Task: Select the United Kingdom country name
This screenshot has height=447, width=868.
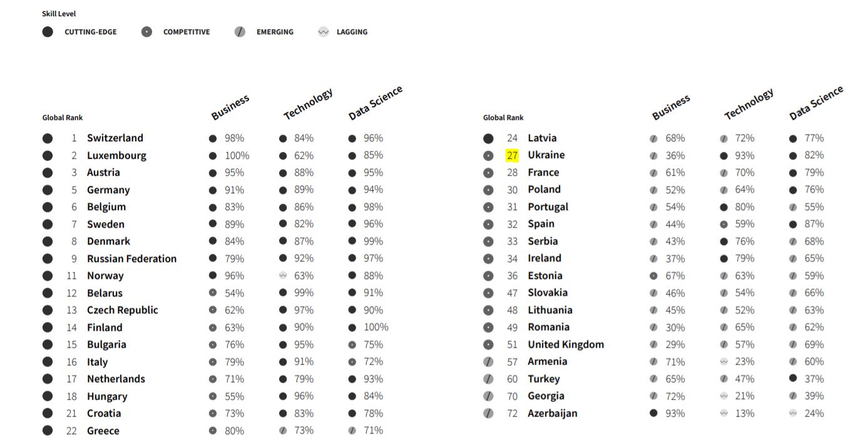Action: [x=565, y=344]
